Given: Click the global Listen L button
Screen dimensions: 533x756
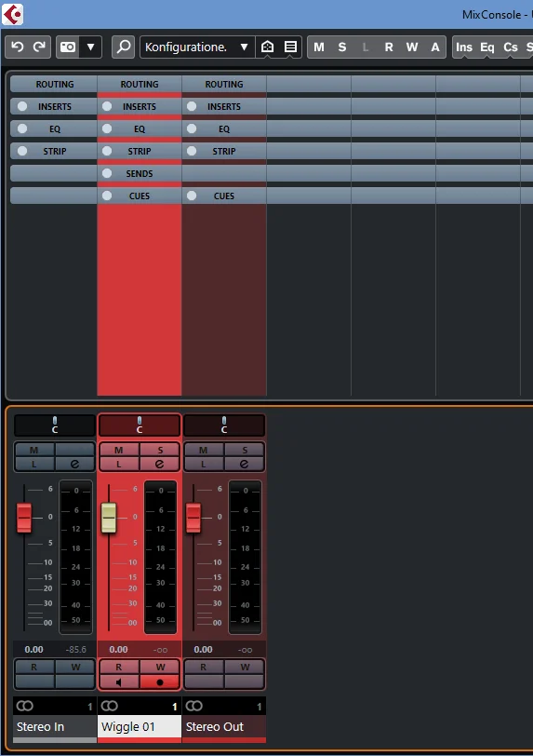Looking at the screenshot, I should pyautogui.click(x=366, y=47).
